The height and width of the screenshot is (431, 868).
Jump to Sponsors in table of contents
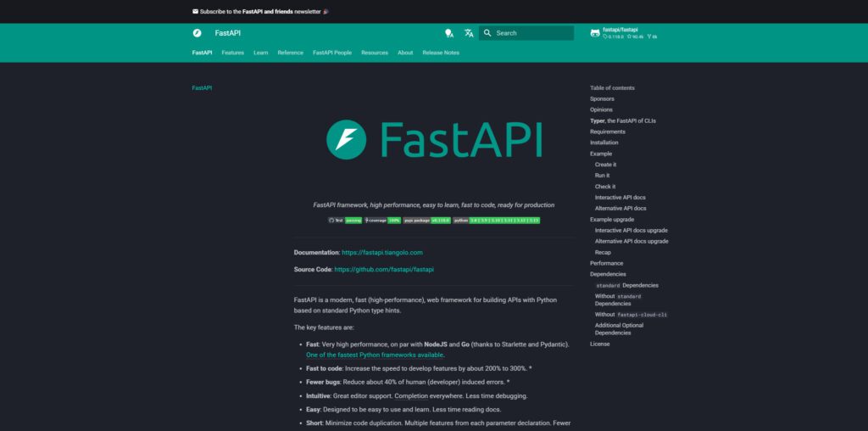point(602,98)
